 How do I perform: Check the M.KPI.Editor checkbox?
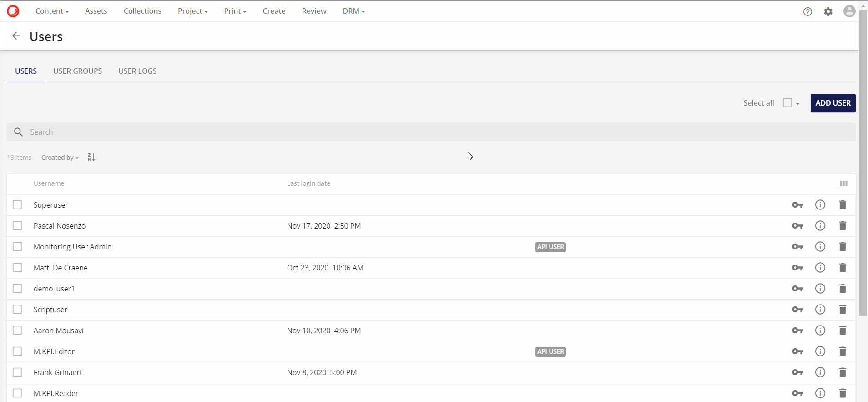click(17, 351)
